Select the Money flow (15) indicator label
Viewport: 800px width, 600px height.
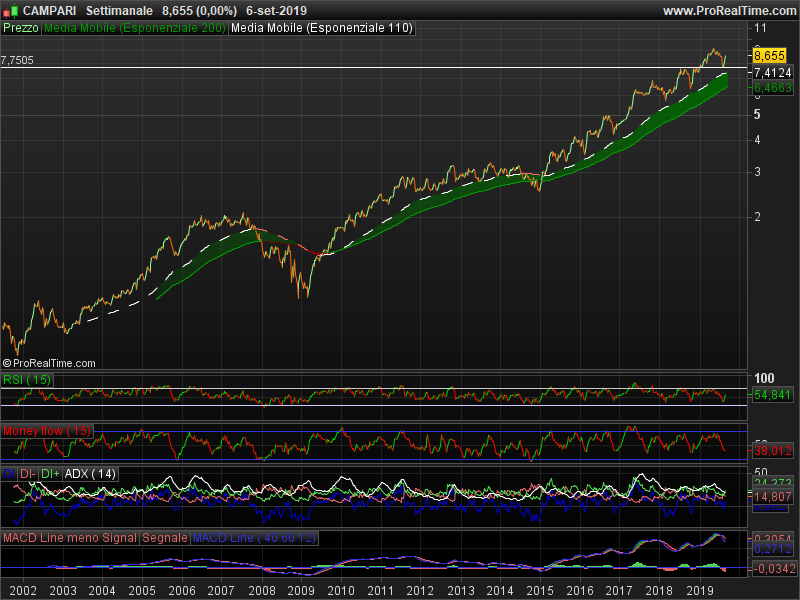coord(47,430)
